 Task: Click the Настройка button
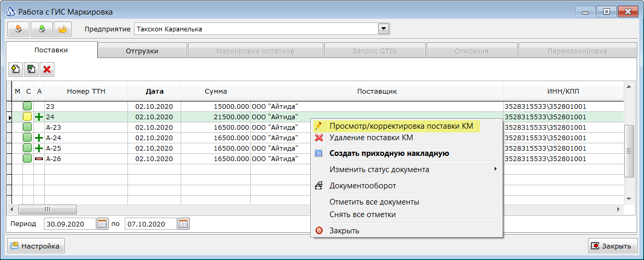[x=36, y=246]
